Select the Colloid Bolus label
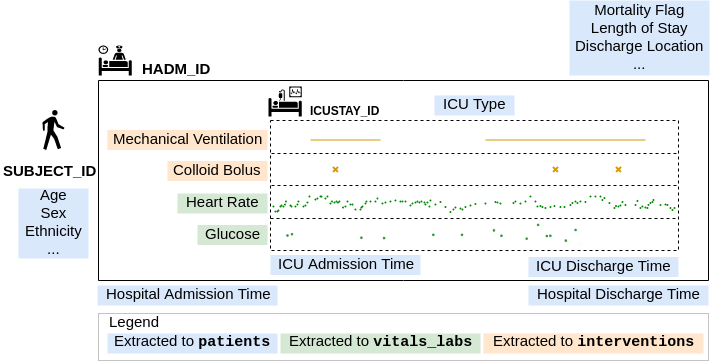The width and height of the screenshot is (710, 361). [x=217, y=170]
